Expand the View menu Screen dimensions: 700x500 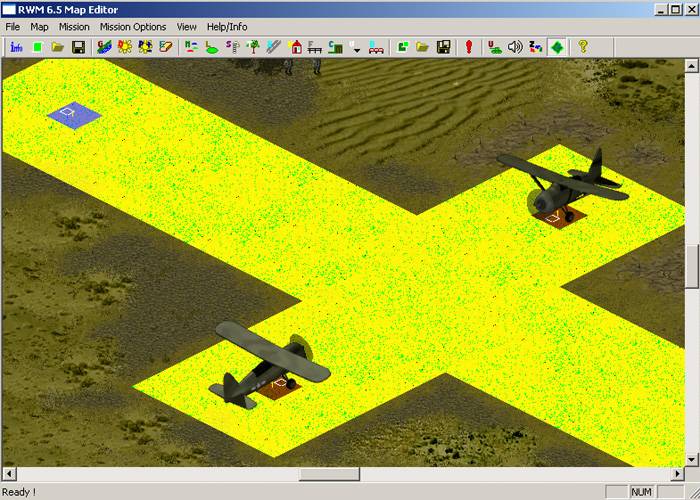[187, 27]
